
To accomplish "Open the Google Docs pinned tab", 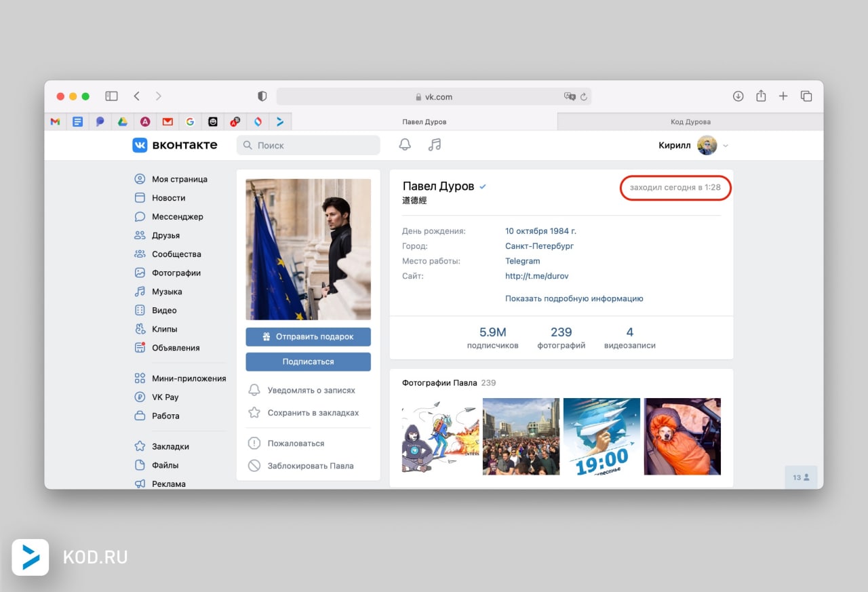I will [78, 122].
